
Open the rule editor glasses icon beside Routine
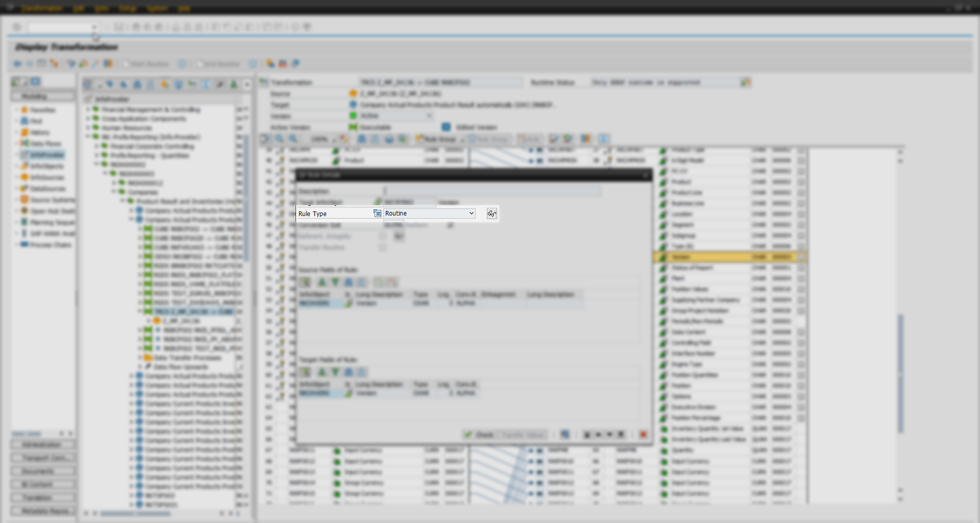point(491,213)
